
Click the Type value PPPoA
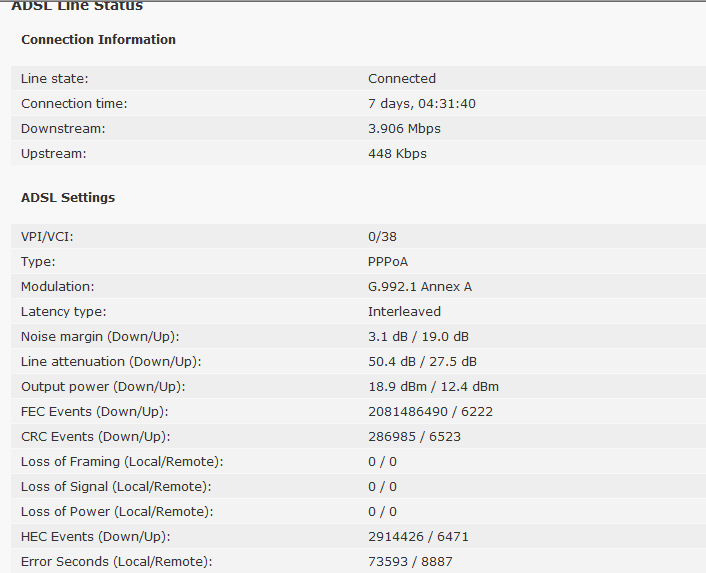pyautogui.click(x=388, y=262)
